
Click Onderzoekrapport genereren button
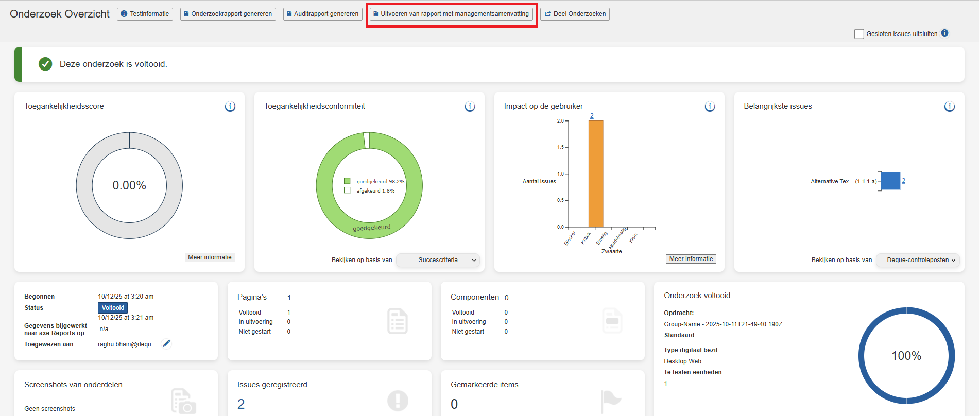click(x=228, y=14)
